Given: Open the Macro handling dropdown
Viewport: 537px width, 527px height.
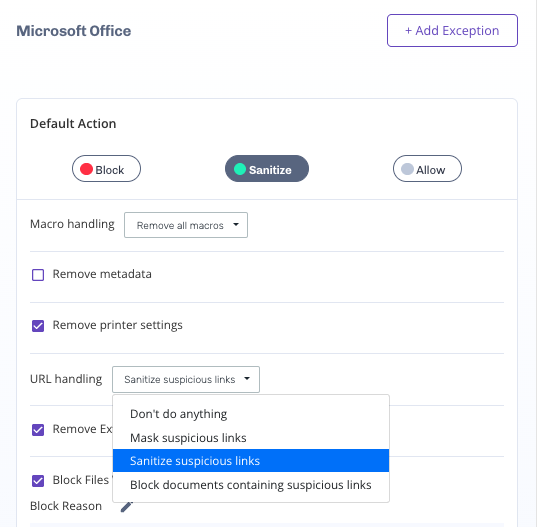Looking at the screenshot, I should click(x=186, y=225).
